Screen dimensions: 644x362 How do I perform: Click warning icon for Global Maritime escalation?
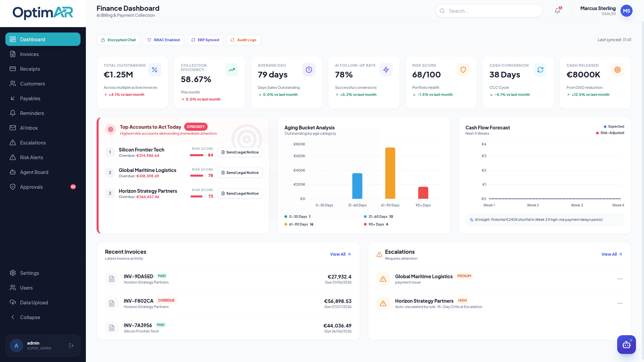(x=383, y=279)
